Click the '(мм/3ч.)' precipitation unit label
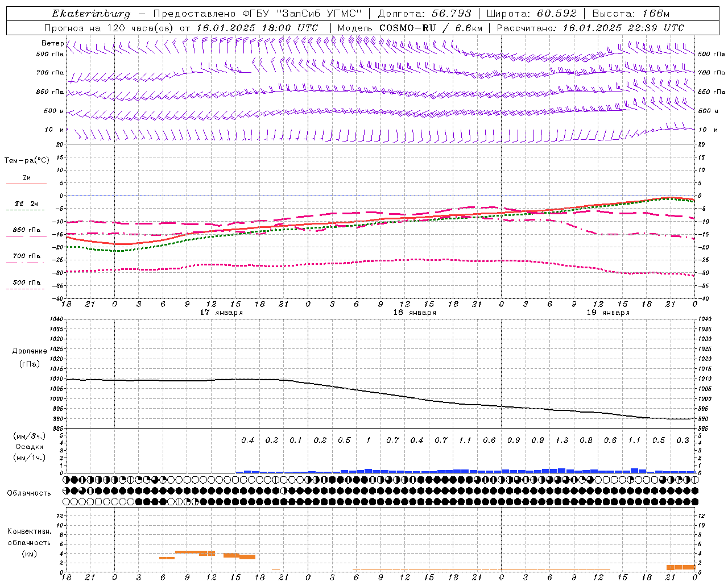The width and height of the screenshot is (728, 582). pos(30,436)
